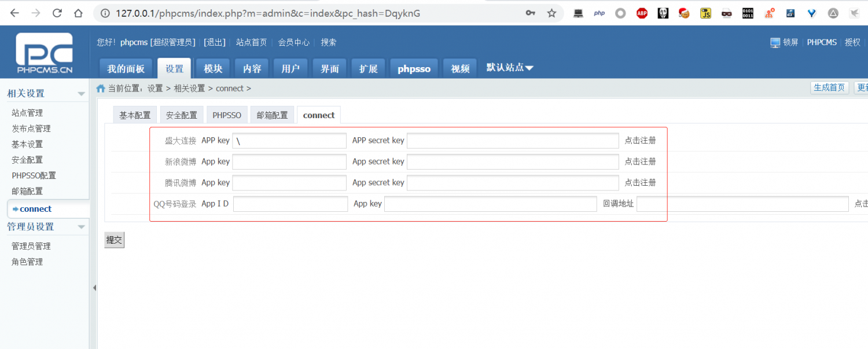
Task: Open the PHPCMS link at top right
Action: click(x=822, y=42)
